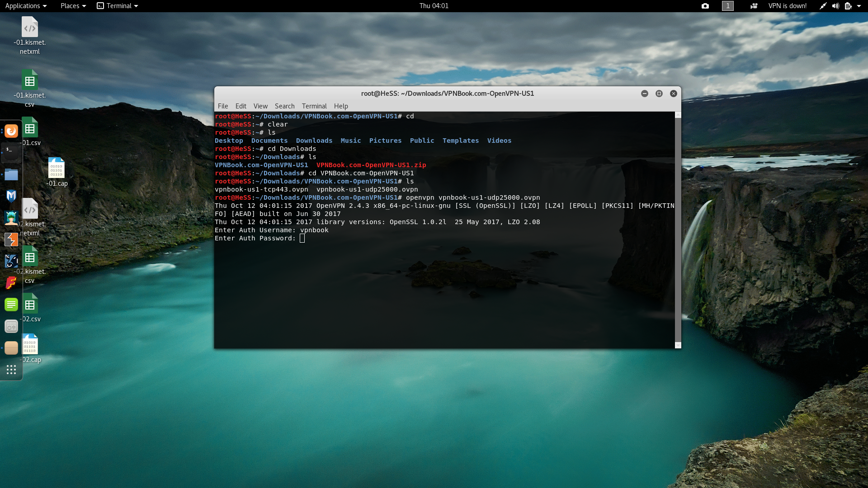Image resolution: width=868 pixels, height=488 pixels.
Task: Open the workspace 1 indicator
Action: pos(728,6)
